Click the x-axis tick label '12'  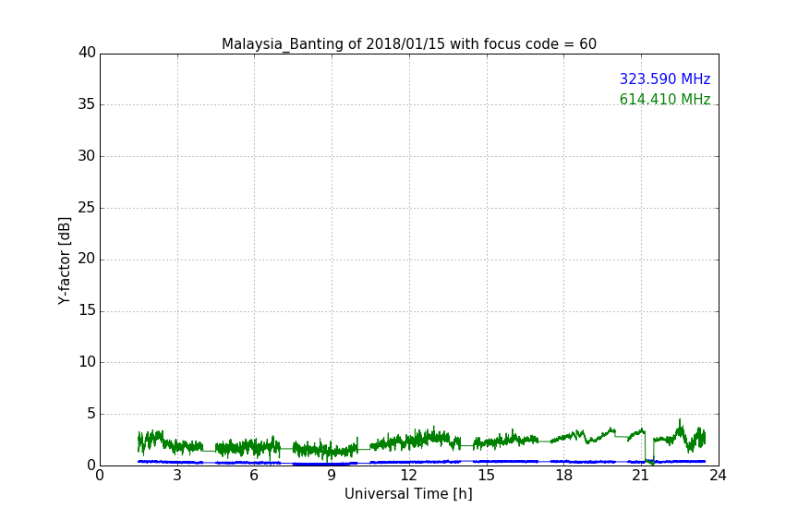409,476
